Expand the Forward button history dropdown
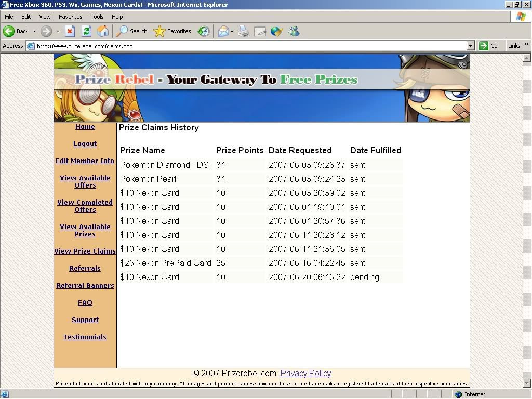Image resolution: width=532 pixels, height=399 pixels. click(58, 31)
